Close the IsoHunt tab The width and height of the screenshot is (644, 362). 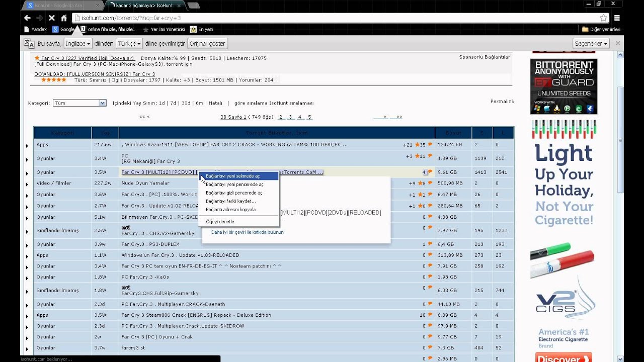click(178, 6)
